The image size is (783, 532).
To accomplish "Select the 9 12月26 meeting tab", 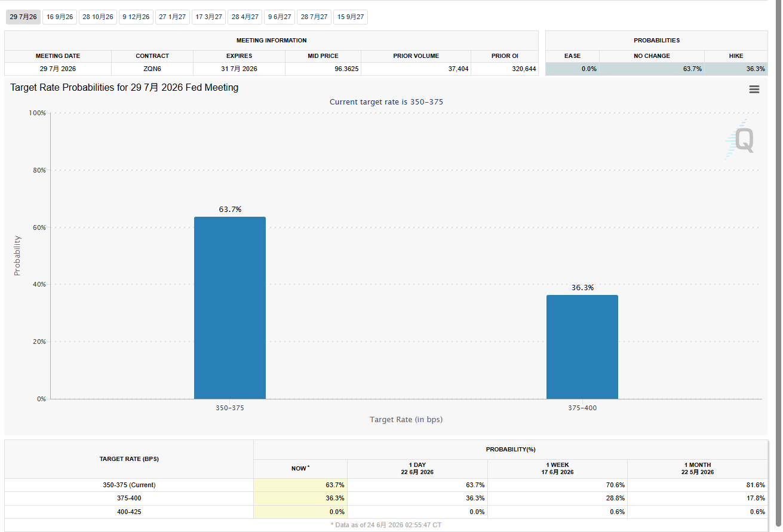I will click(136, 17).
